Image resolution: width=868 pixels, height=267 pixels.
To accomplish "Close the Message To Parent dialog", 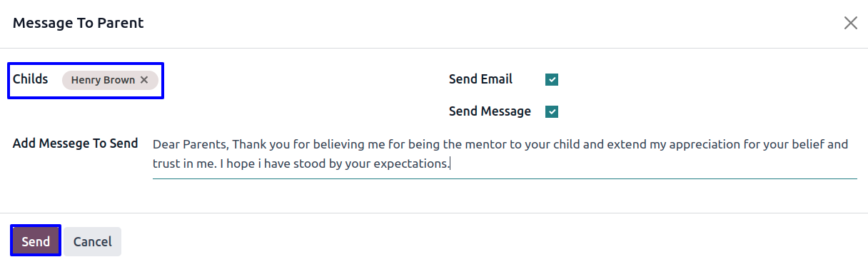I will [x=850, y=23].
